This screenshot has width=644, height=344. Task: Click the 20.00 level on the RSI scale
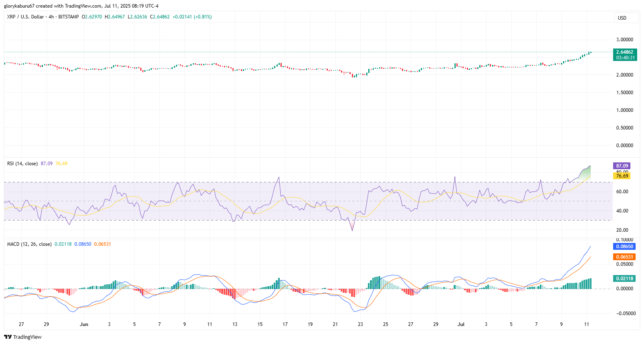[x=622, y=230]
